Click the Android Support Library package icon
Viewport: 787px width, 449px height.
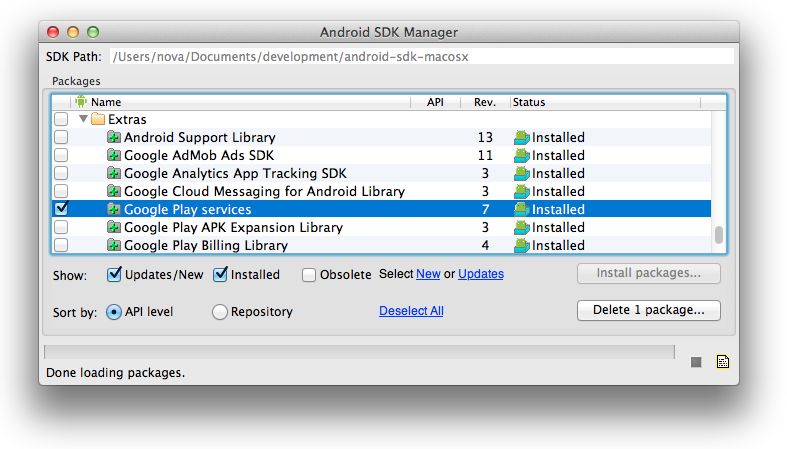click(x=114, y=137)
